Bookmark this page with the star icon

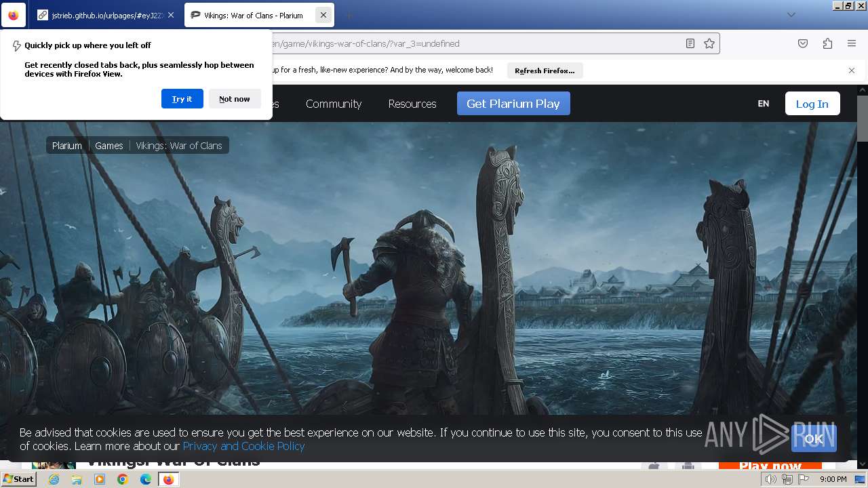(709, 43)
